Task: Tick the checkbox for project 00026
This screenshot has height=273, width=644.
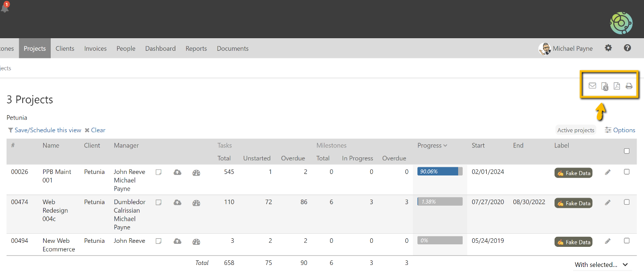Action: click(x=626, y=171)
